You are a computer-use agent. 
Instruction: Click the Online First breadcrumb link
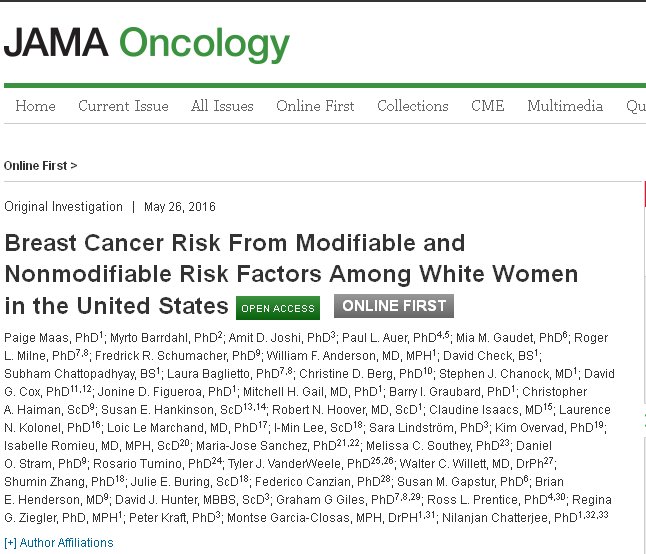40,165
